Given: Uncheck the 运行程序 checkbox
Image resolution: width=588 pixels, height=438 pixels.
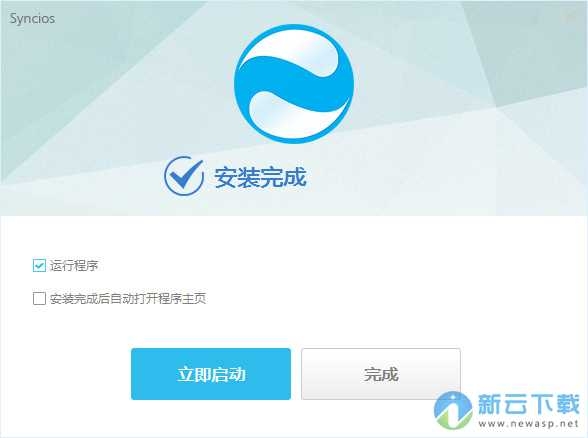Looking at the screenshot, I should coord(39,266).
